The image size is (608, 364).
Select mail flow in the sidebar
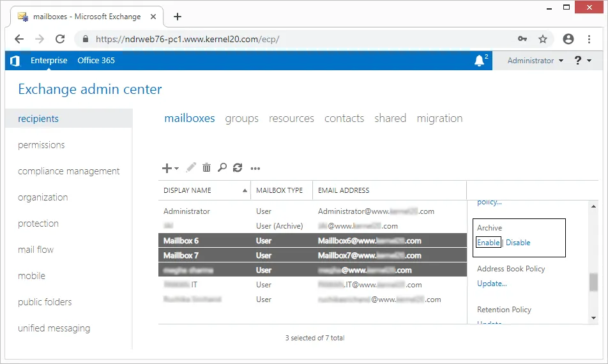point(36,250)
